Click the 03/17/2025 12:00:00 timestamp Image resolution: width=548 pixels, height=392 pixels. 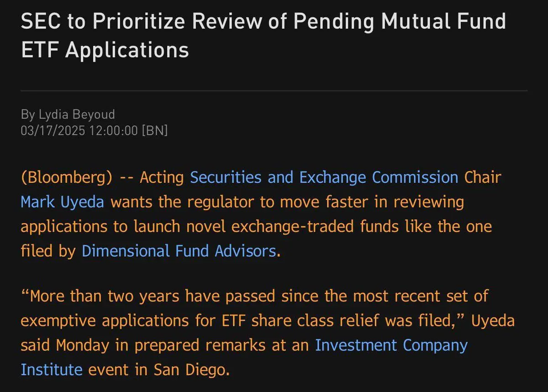pyautogui.click(x=79, y=131)
